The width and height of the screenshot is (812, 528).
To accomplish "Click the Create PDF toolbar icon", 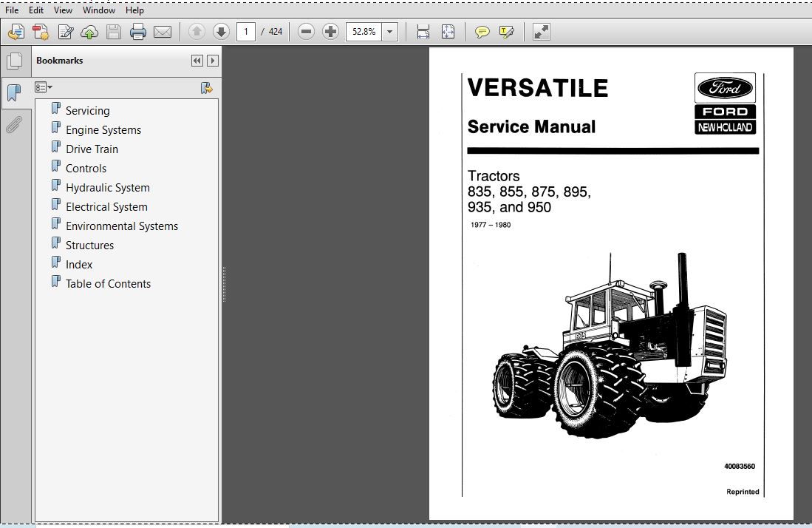I will [41, 32].
